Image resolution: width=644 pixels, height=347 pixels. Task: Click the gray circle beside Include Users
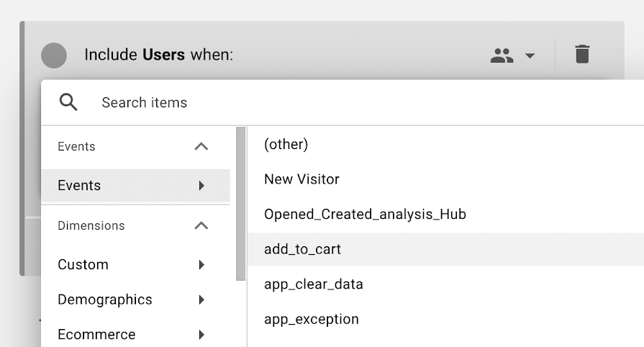click(54, 55)
